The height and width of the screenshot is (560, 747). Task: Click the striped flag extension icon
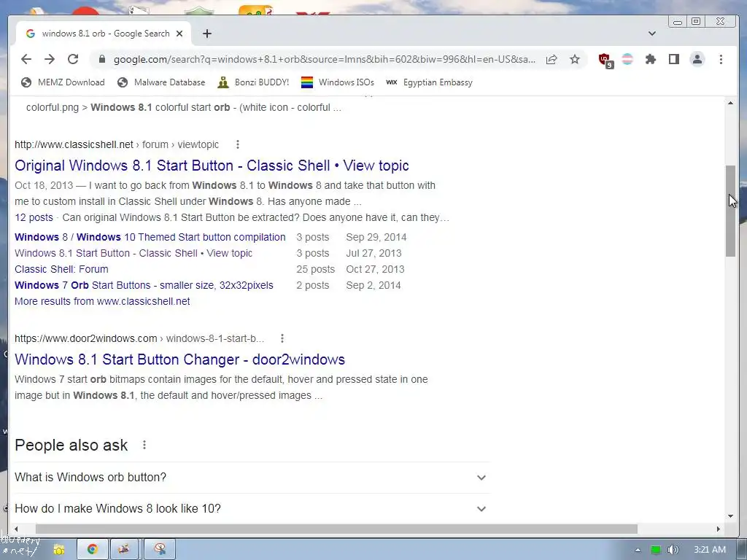pos(627,59)
